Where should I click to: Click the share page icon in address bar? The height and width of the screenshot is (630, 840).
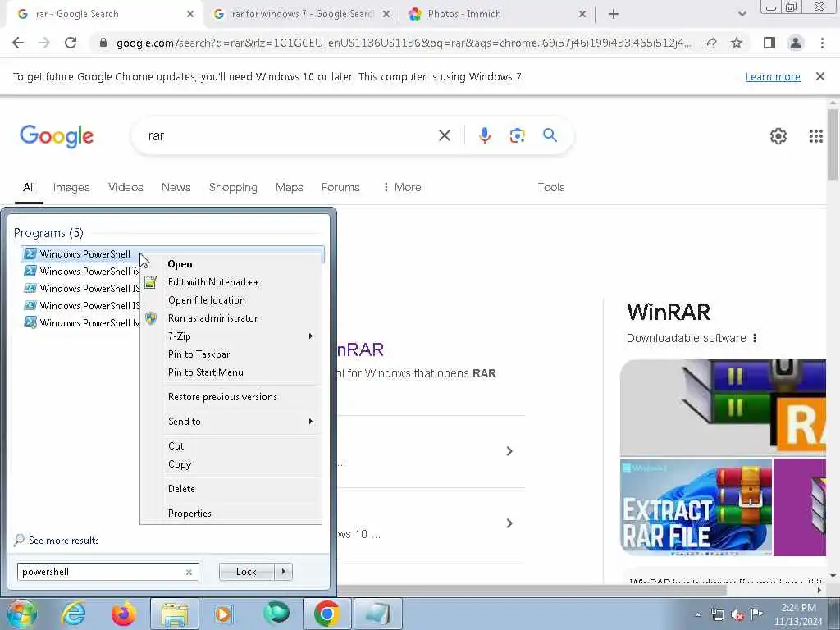tap(710, 43)
